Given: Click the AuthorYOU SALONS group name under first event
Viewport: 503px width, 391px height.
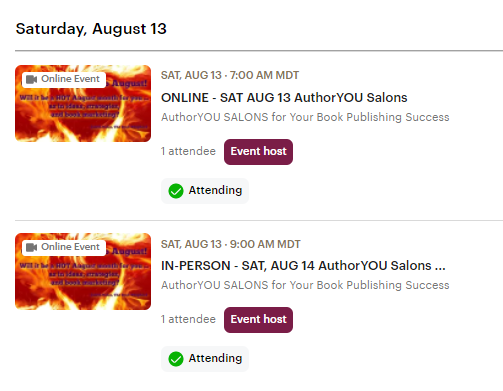Looking at the screenshot, I should tap(305, 117).
